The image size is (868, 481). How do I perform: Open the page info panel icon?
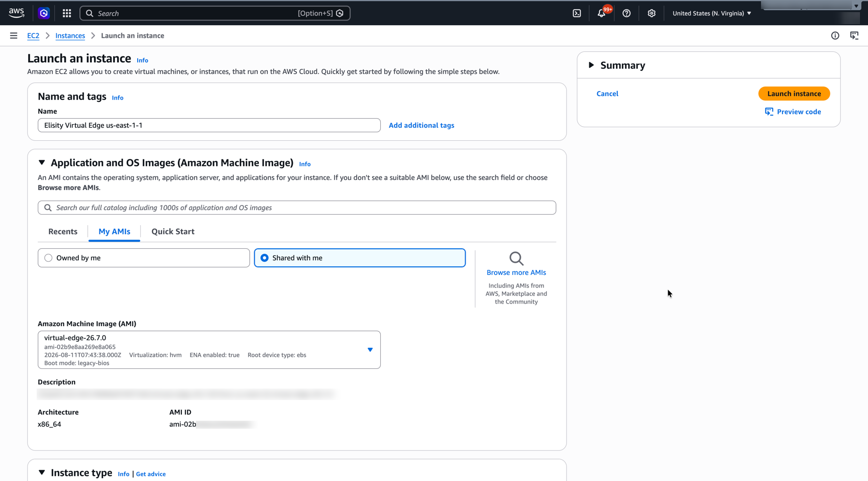click(835, 36)
